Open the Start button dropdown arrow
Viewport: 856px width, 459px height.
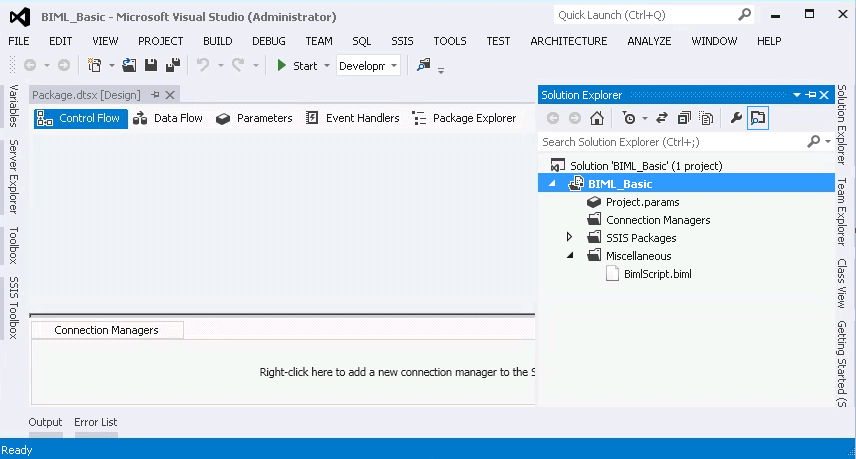coord(326,66)
